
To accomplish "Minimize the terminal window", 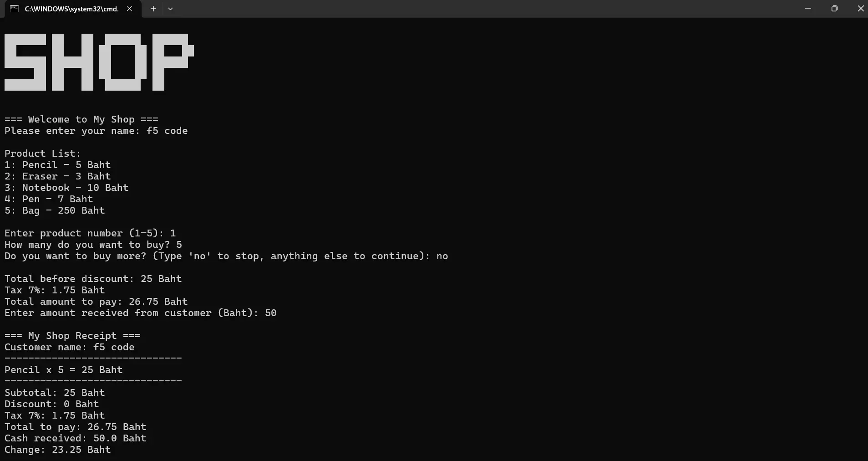I will click(x=809, y=8).
